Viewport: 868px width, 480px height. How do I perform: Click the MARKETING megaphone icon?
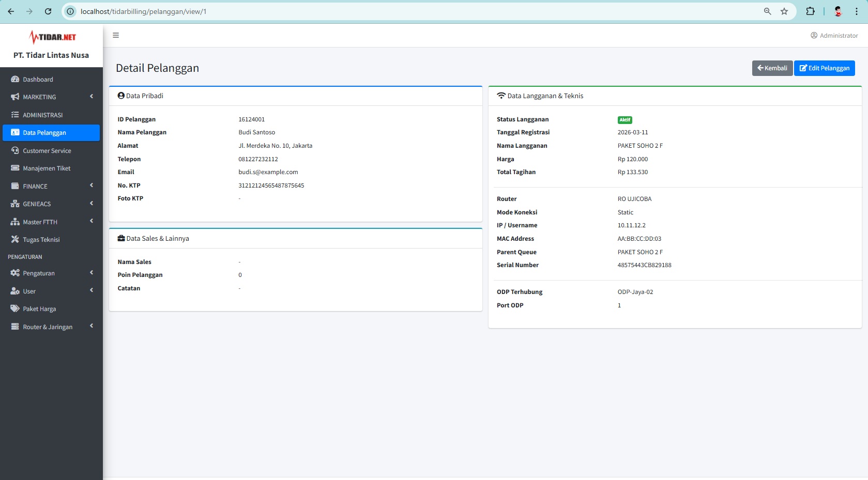click(15, 97)
